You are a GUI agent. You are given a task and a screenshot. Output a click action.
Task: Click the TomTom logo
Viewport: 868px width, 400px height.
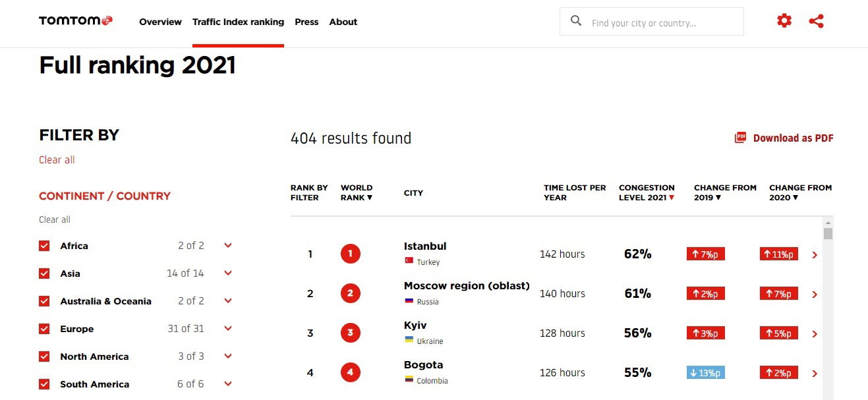pyautogui.click(x=76, y=21)
